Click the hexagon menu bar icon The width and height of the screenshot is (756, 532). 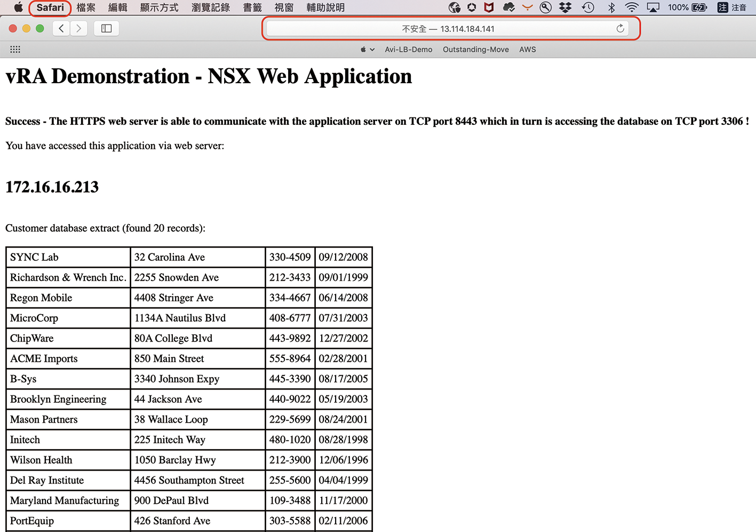point(472,7)
